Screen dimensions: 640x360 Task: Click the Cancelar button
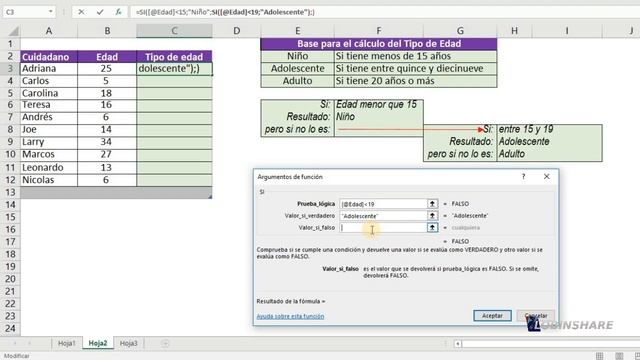pyautogui.click(x=536, y=316)
